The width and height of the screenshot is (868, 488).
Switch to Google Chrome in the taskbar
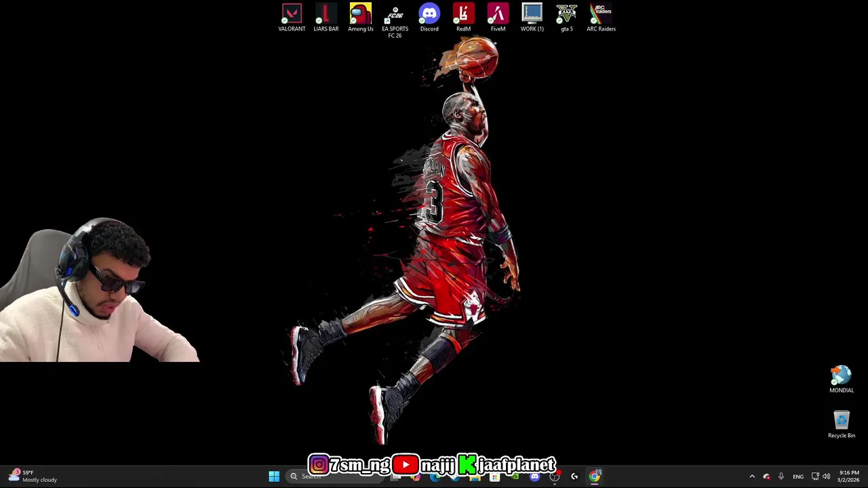click(x=594, y=476)
